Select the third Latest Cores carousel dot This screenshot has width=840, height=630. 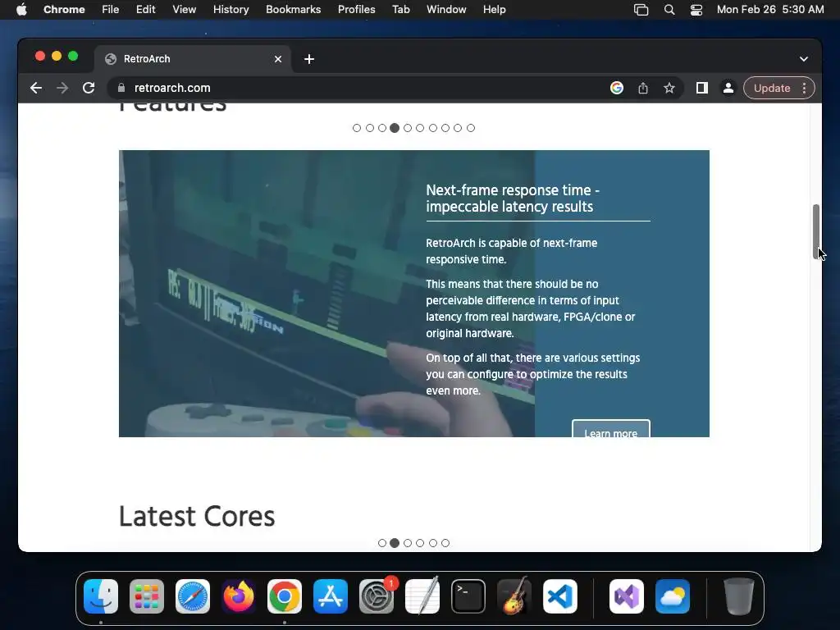tap(408, 543)
